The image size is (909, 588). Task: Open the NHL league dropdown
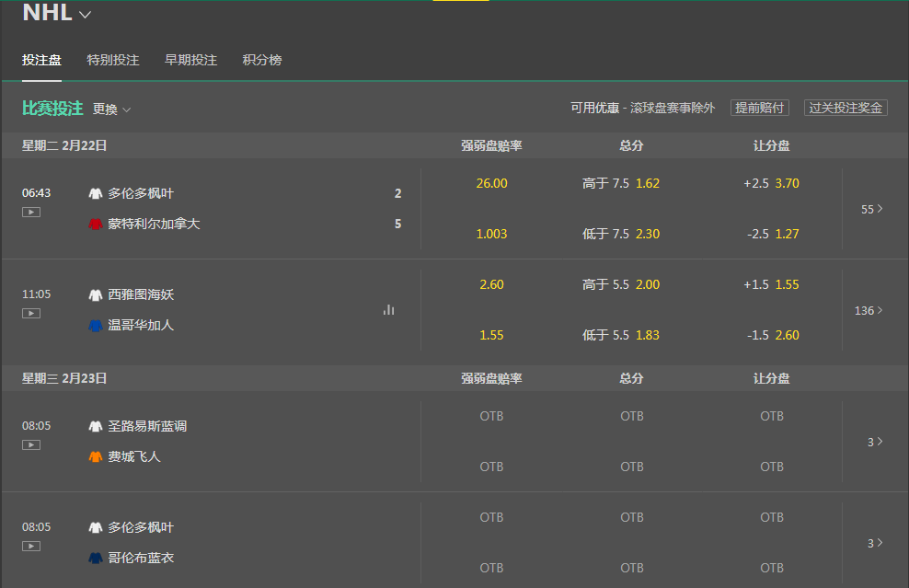pyautogui.click(x=57, y=13)
